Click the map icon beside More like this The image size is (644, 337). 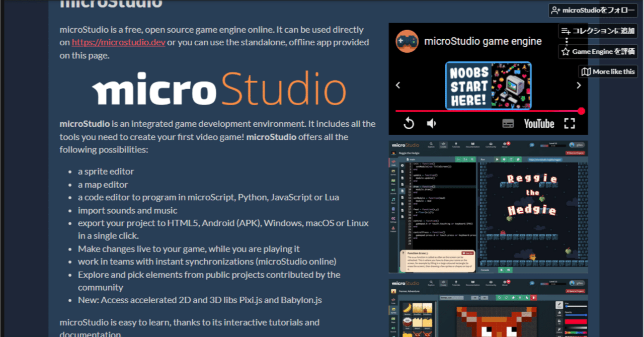tap(585, 71)
